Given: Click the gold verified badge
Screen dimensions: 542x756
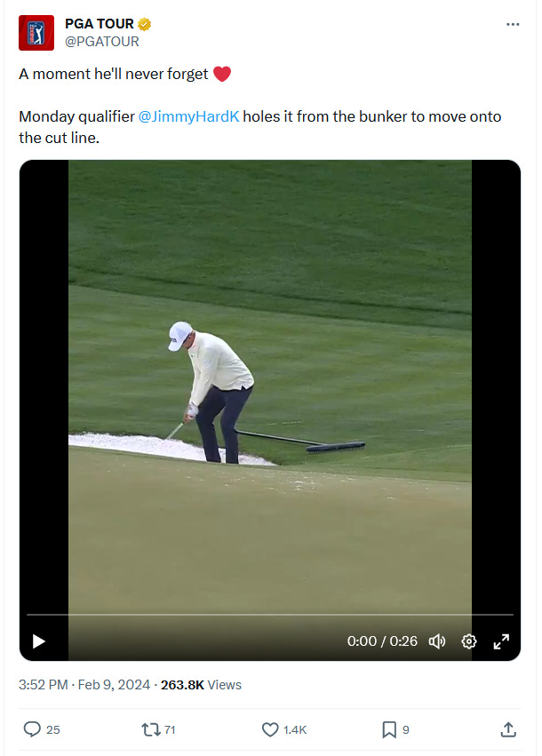Looking at the screenshot, I should click(144, 24).
